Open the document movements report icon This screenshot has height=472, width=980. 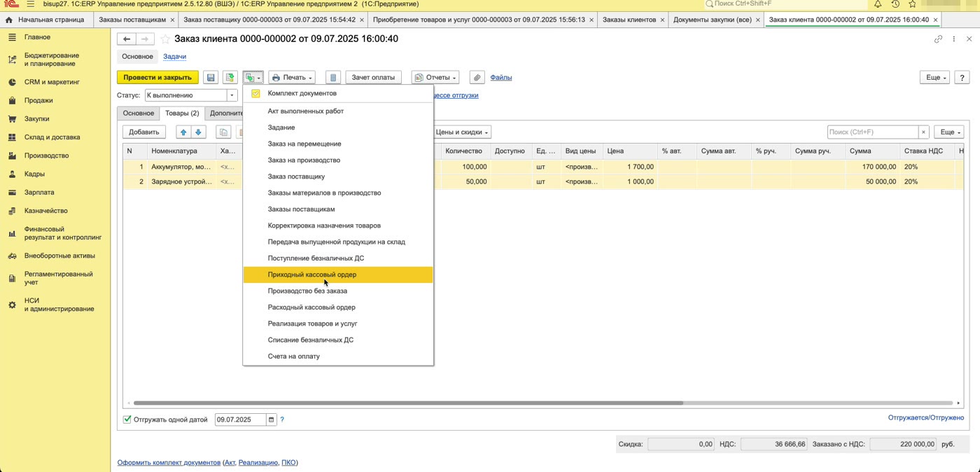coord(333,77)
